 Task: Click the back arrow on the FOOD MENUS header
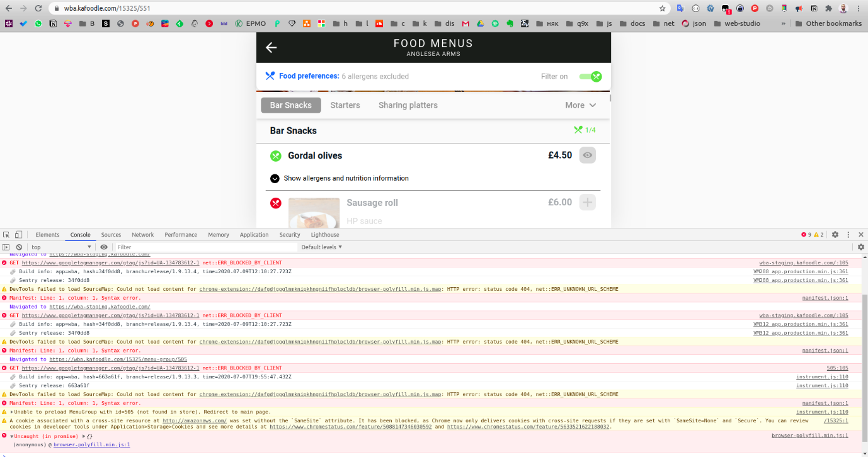tap(271, 47)
